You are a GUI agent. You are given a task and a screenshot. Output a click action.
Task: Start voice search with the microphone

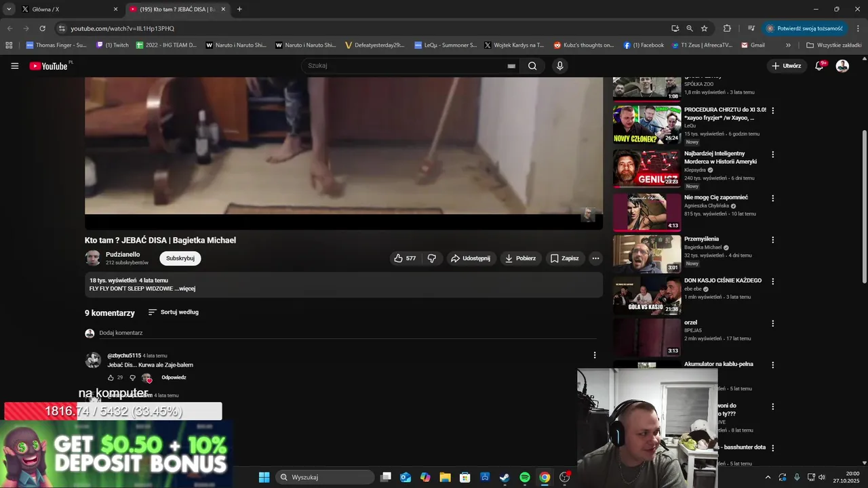[559, 66]
